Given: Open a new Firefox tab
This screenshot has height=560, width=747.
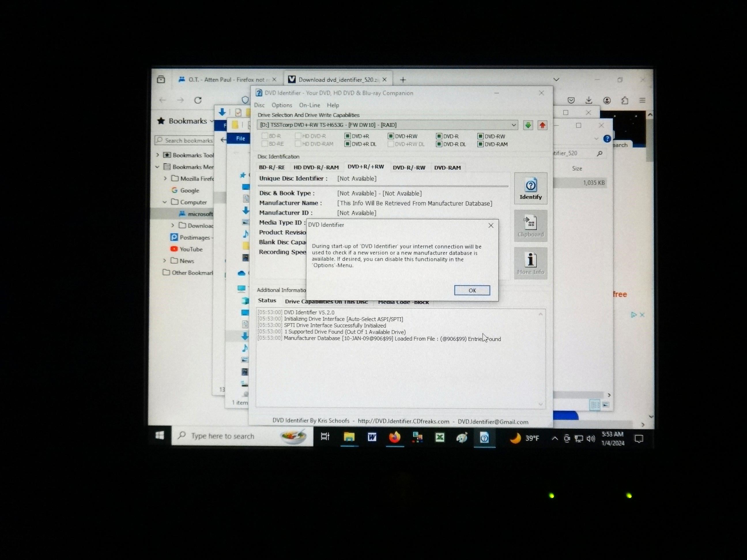Looking at the screenshot, I should click(403, 80).
